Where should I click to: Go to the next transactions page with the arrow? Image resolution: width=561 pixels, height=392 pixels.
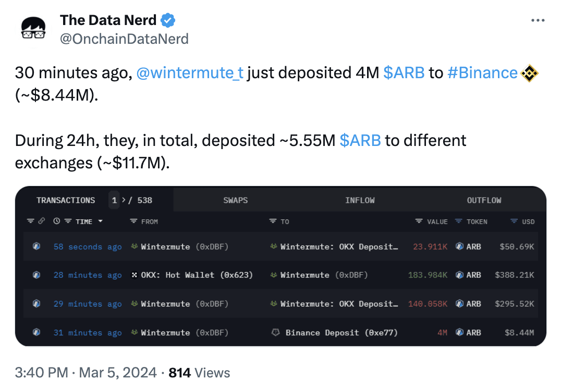[x=124, y=200]
